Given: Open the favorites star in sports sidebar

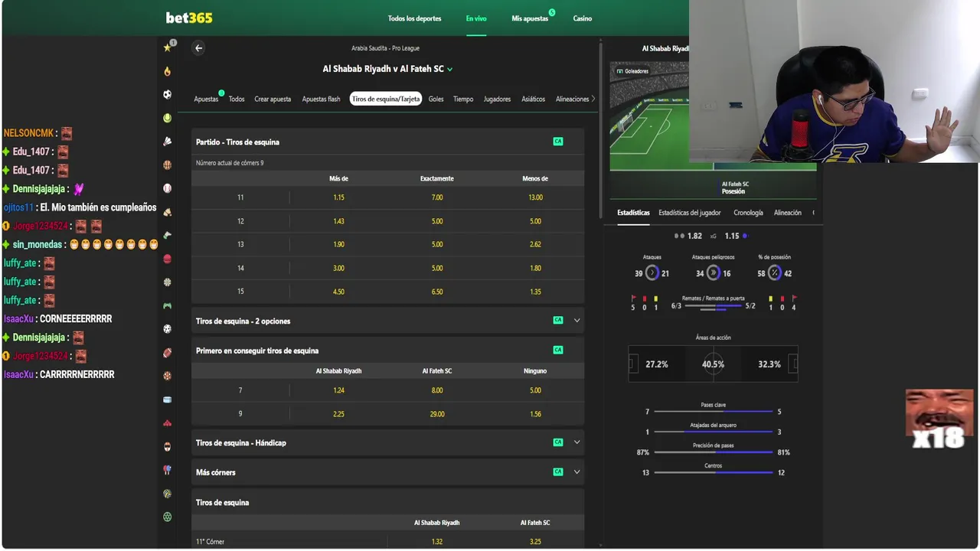Looking at the screenshot, I should [167, 47].
